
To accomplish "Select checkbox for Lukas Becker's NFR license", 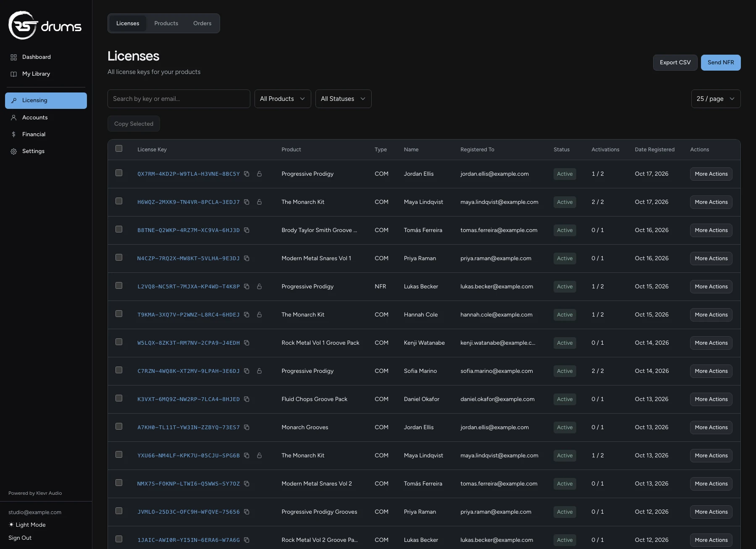I will click(x=119, y=285).
